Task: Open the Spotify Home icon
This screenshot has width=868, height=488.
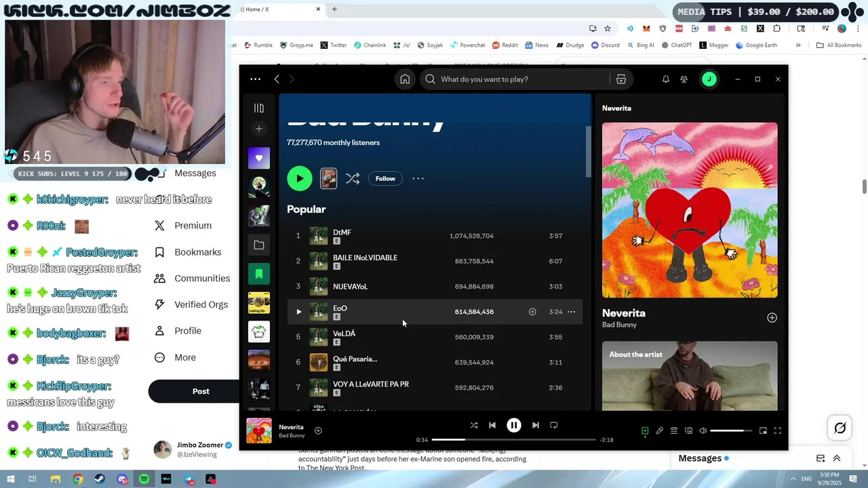Action: pos(405,79)
